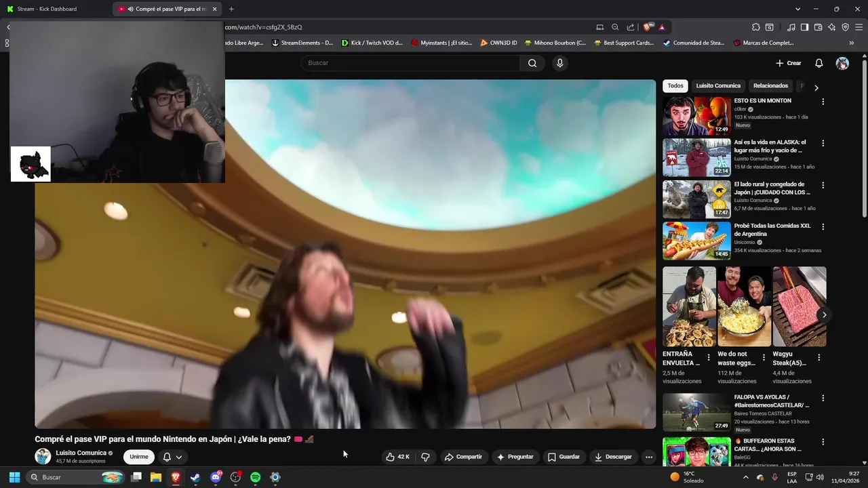Click the Preguntar ask button
The height and width of the screenshot is (488, 868).
(515, 457)
